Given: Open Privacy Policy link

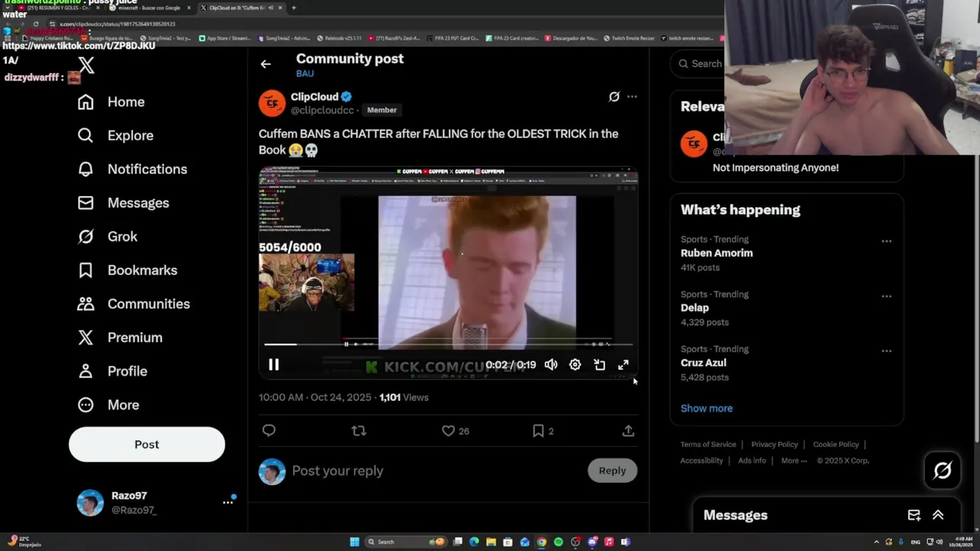Looking at the screenshot, I should (774, 444).
